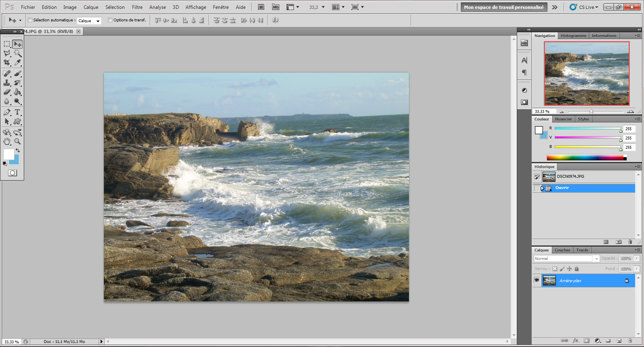Screen dimensions: 644x347
Task: Select the Eyedropper tool
Action: (x=17, y=62)
